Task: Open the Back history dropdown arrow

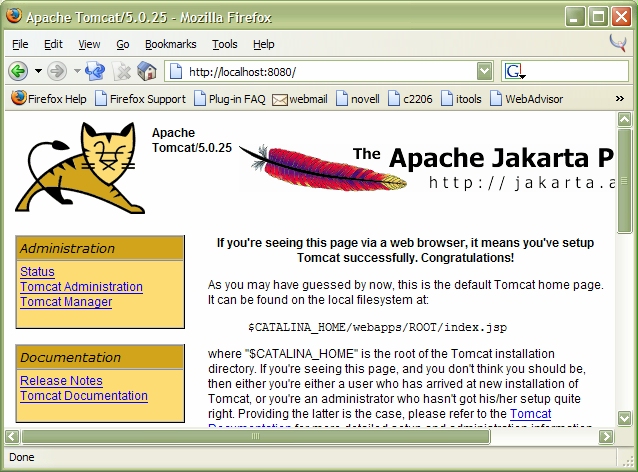Action: tap(38, 71)
